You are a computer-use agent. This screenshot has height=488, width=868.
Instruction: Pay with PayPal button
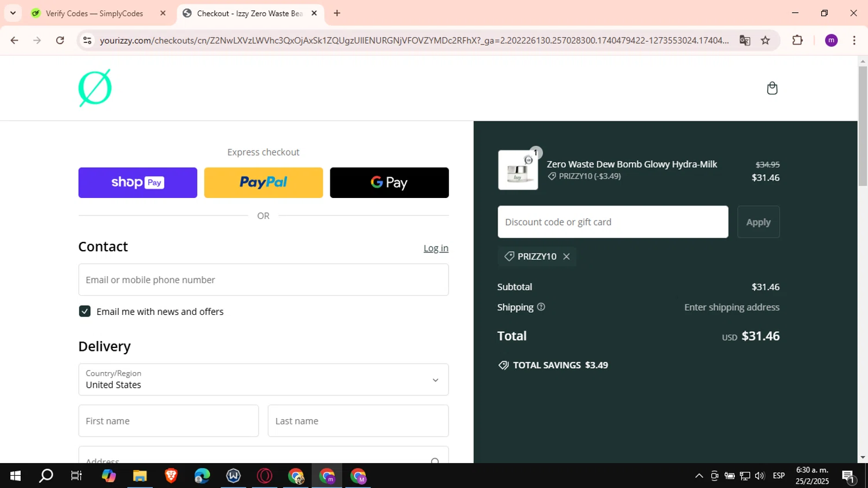point(263,182)
